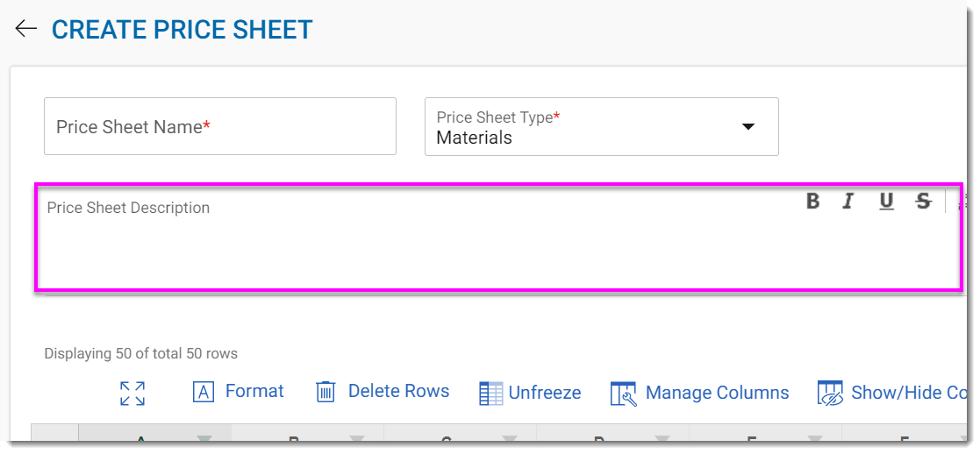Viewport: 980px width, 454px height.
Task: Click the Delete Rows trash icon
Action: click(x=325, y=393)
